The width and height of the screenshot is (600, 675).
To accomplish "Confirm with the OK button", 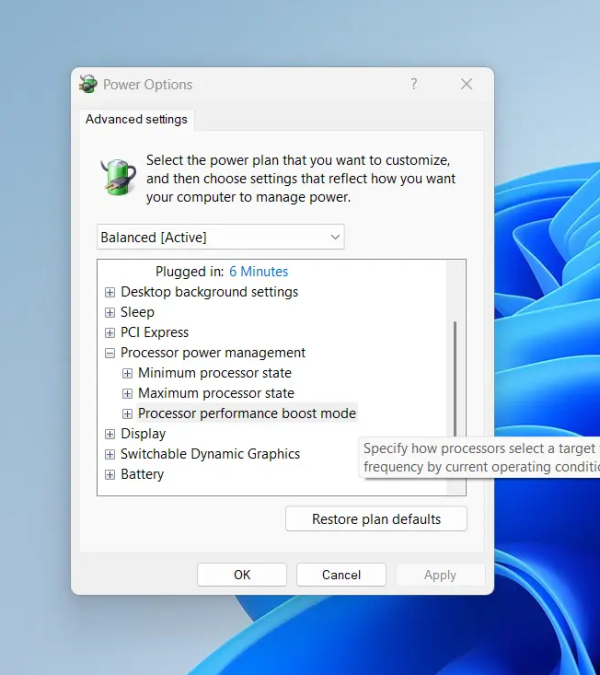I will pos(242,575).
